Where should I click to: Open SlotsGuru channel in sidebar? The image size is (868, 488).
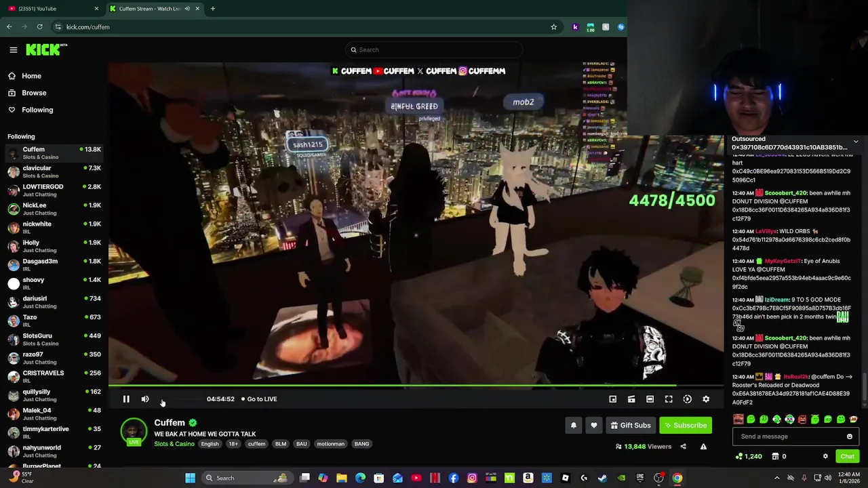(54, 340)
